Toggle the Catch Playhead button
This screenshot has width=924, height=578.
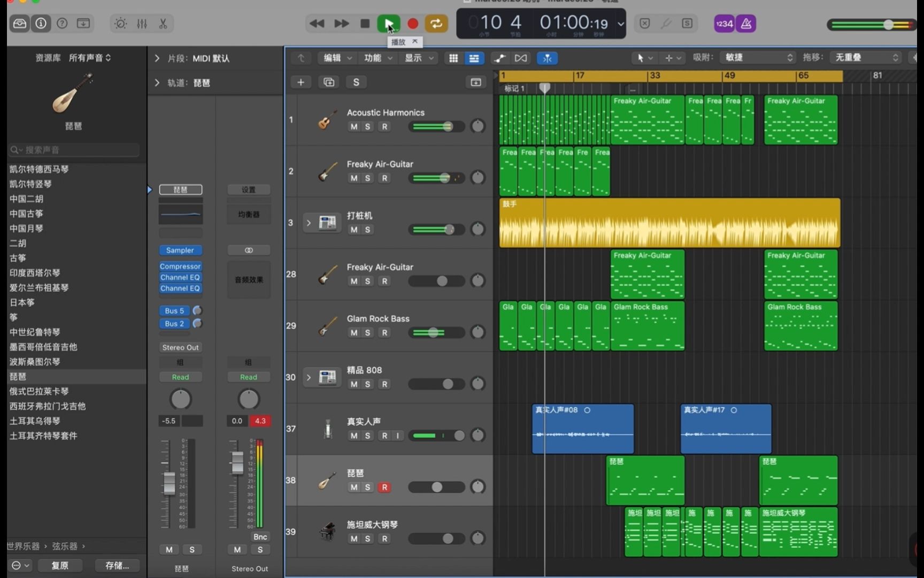(547, 58)
